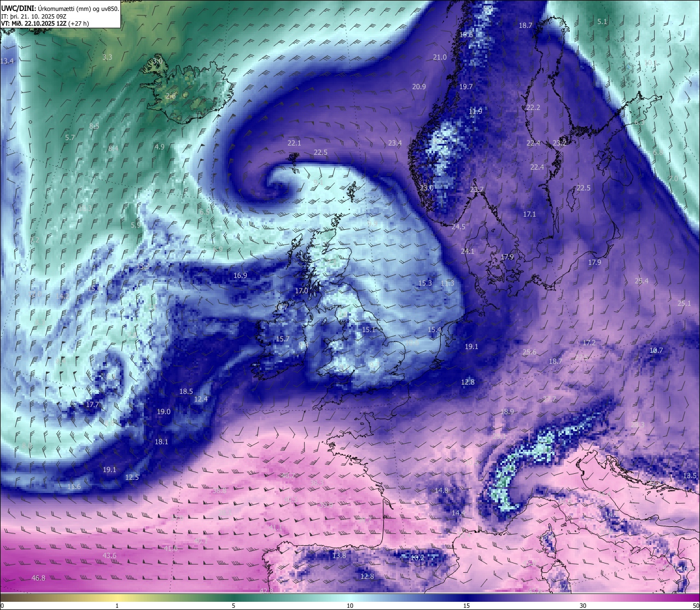Click the 22.1 value north of the Faroes

pos(294,143)
